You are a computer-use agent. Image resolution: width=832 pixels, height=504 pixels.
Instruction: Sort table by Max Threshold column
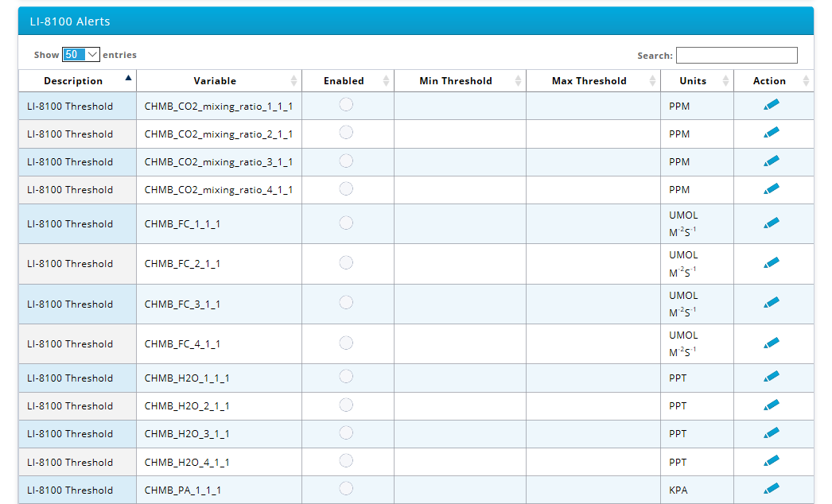(x=593, y=80)
